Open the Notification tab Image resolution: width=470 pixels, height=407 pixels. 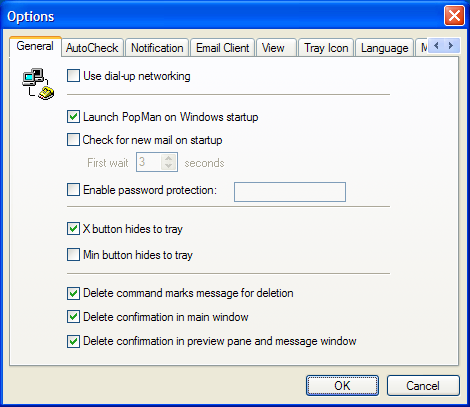coord(157,48)
